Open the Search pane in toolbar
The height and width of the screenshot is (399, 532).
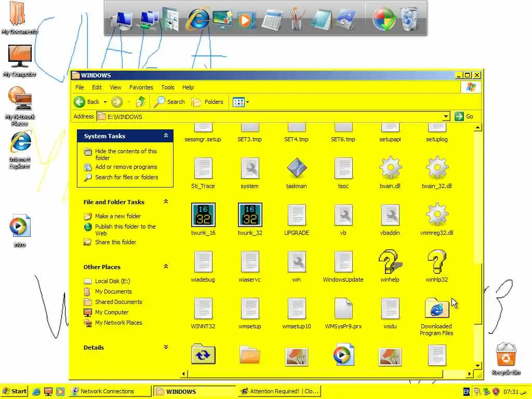point(169,102)
